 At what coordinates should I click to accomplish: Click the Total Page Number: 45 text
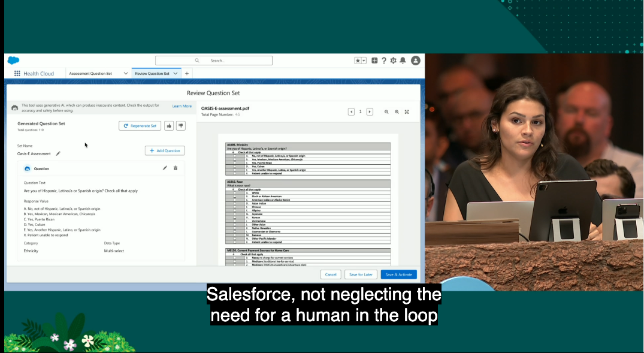click(x=220, y=114)
